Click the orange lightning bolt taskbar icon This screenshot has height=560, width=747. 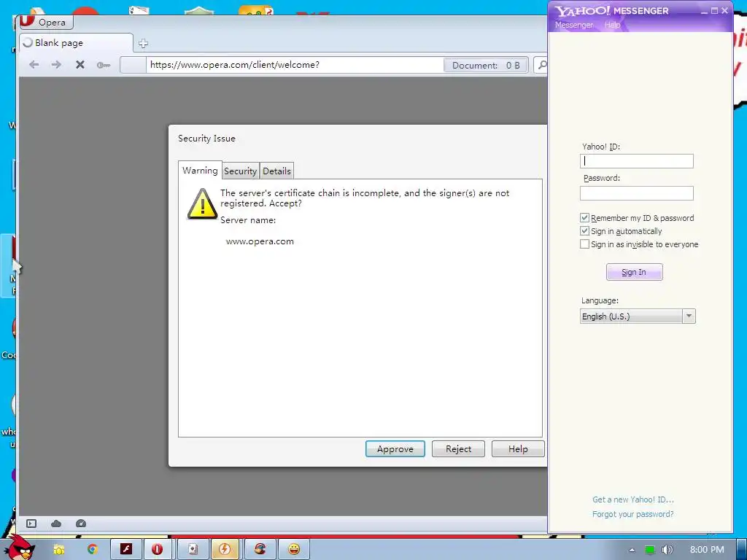point(225,550)
